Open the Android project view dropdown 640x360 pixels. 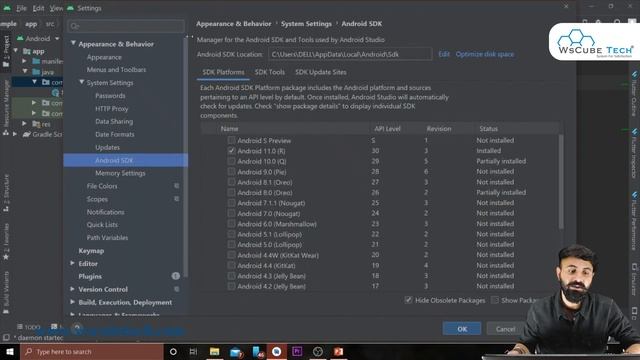tap(38, 39)
